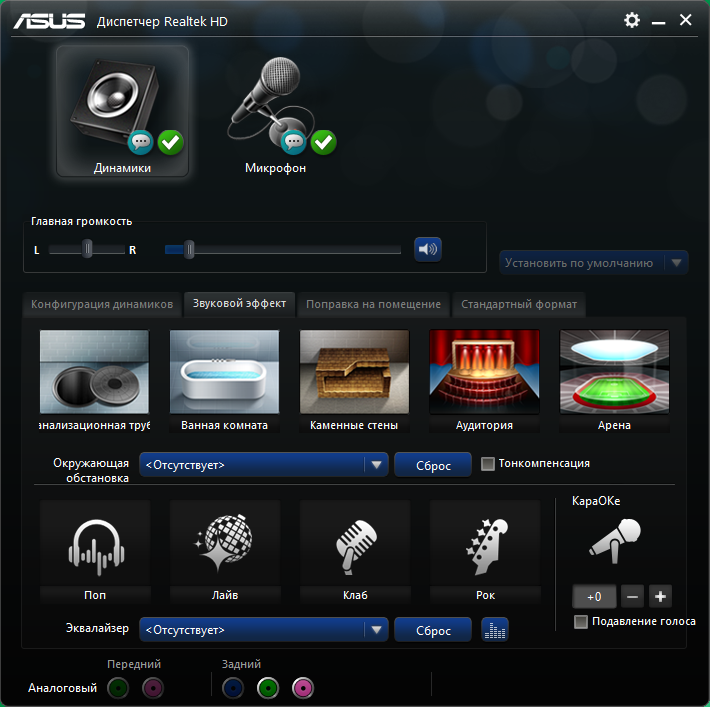The height and width of the screenshot is (707, 710).
Task: Click the front green analog jack
Action: point(118,688)
